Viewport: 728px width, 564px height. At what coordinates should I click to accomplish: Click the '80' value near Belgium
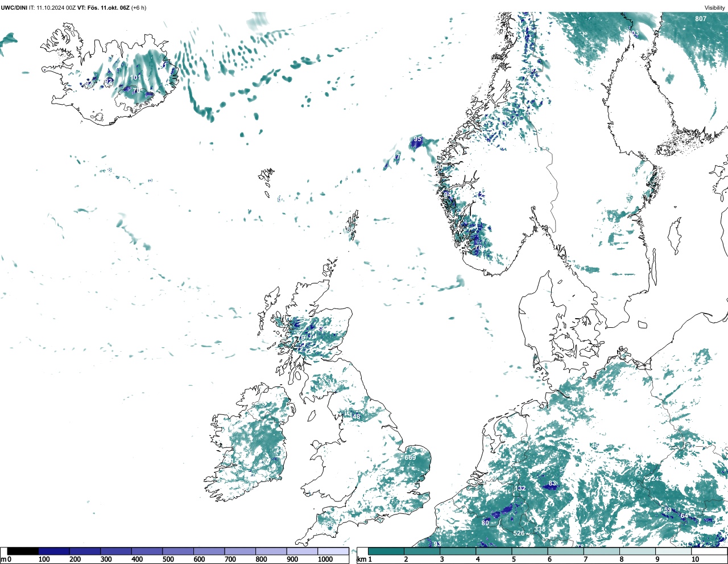485,523
